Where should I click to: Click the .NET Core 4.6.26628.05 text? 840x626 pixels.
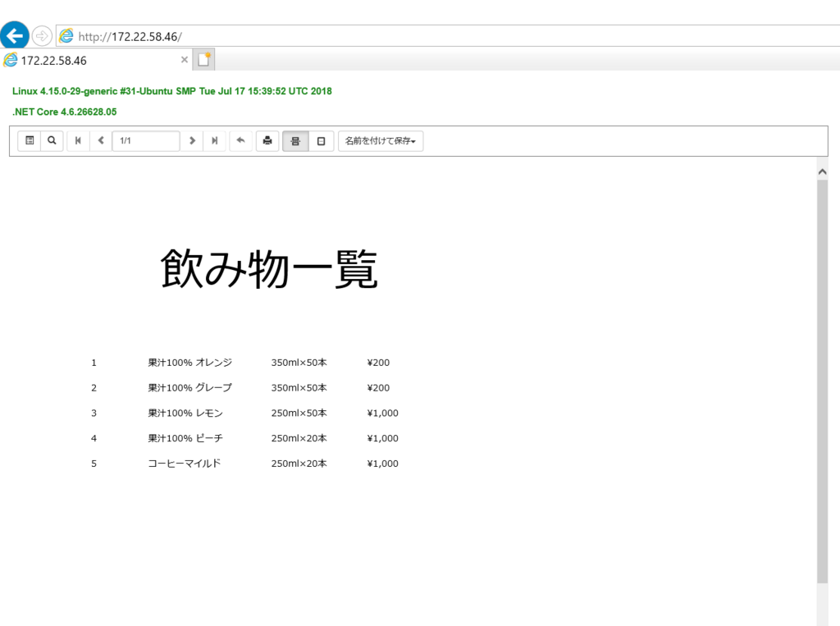coord(64,112)
